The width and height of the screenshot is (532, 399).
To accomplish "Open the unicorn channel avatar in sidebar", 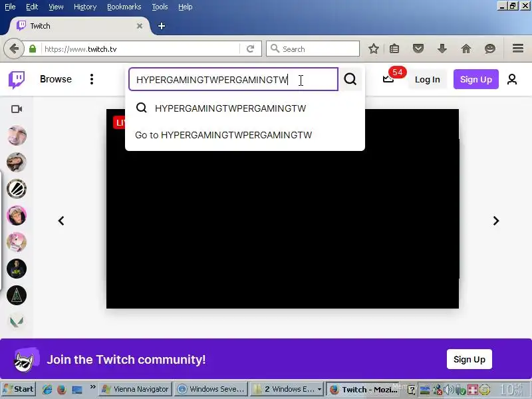I will [17, 242].
